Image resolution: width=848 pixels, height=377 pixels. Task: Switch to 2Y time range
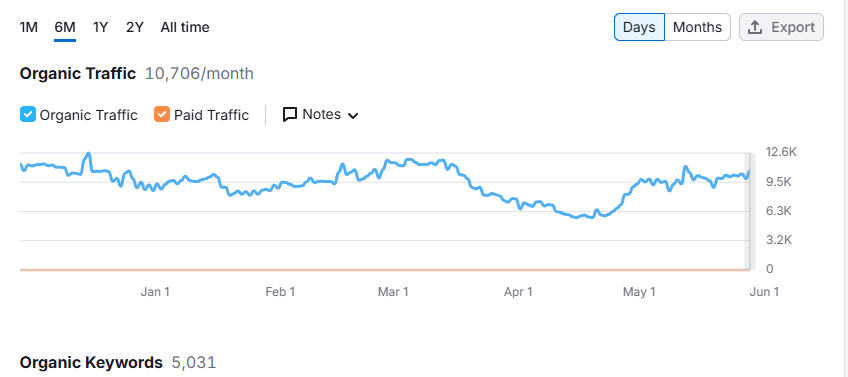click(x=135, y=27)
